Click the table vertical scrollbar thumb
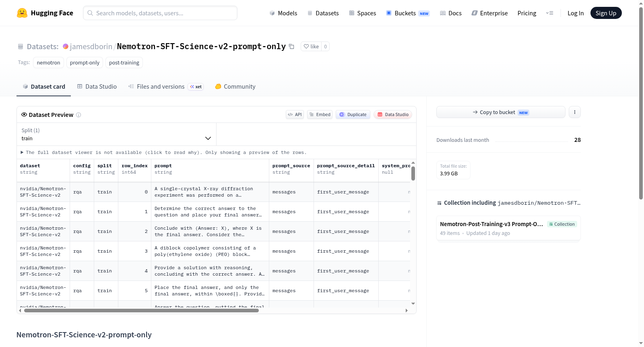 (413, 174)
